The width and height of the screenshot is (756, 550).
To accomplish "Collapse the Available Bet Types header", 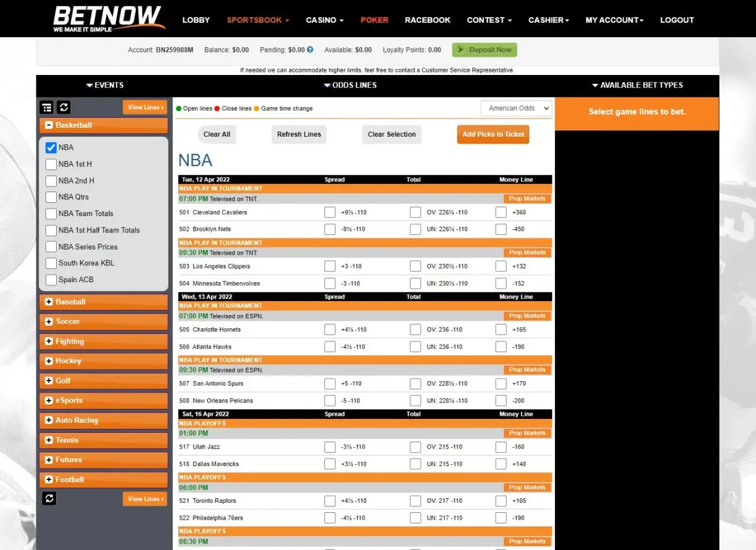I will tap(637, 85).
